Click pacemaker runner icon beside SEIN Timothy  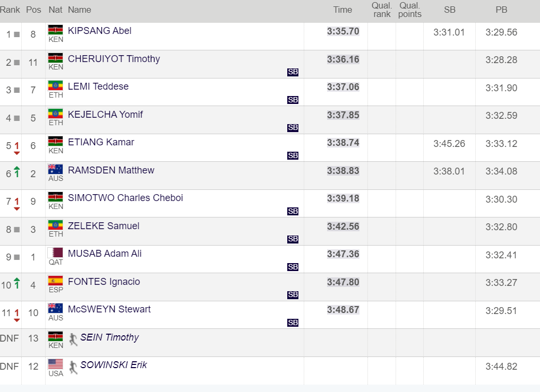coord(73,339)
